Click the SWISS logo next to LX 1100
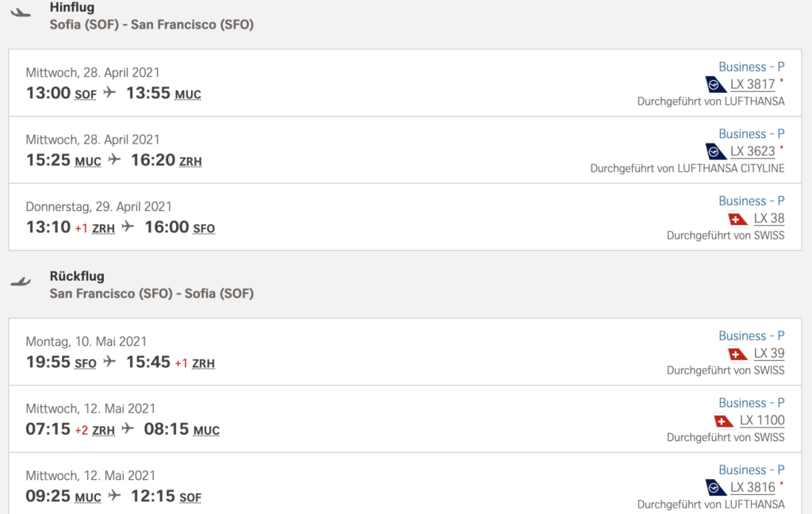The height and width of the screenshot is (514, 812). pyautogui.click(x=724, y=421)
